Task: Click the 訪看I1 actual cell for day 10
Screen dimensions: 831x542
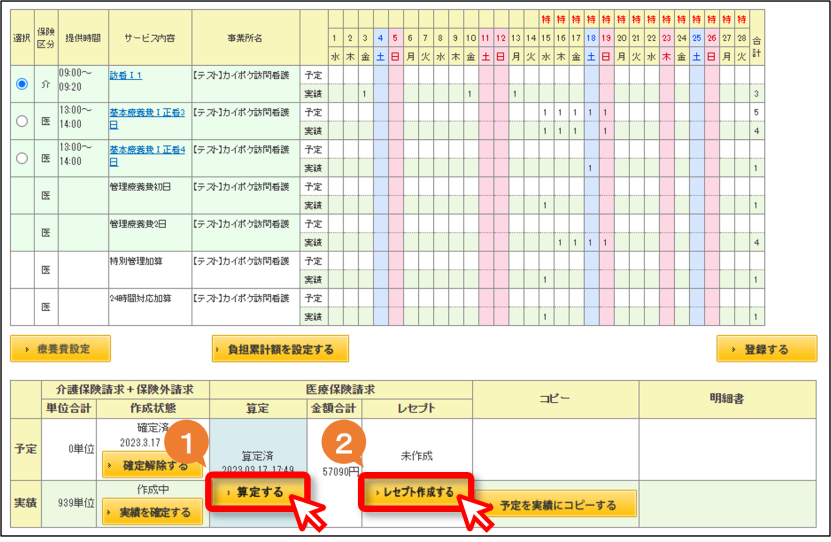Action: click(470, 94)
